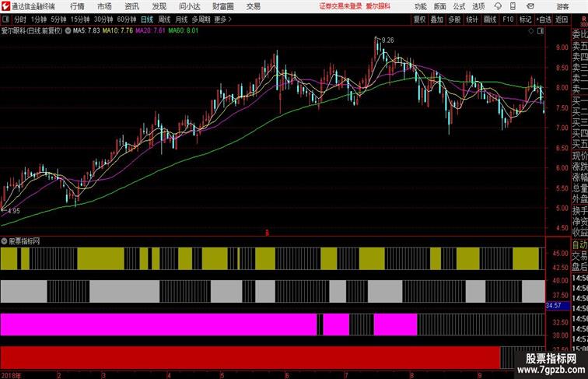Switch to 1分钟 period tab
This screenshot has width=588, height=379.
[39, 19]
